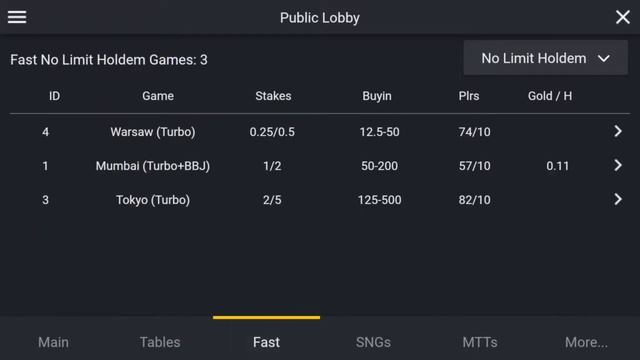Image resolution: width=640 pixels, height=360 pixels.
Task: Open Mumbai (Turbo+BBJ) row arrow
Action: click(x=618, y=165)
